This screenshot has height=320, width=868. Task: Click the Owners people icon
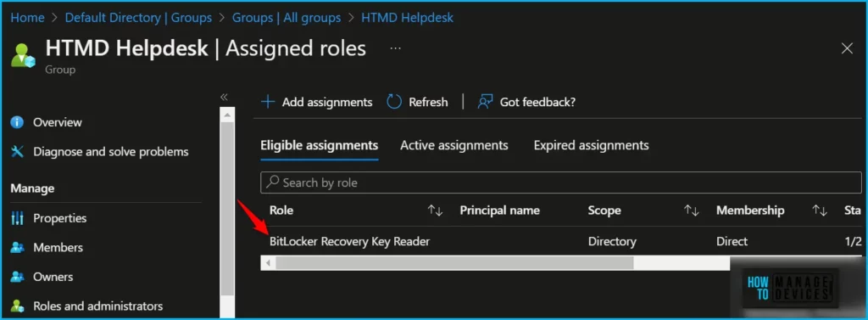click(x=17, y=277)
